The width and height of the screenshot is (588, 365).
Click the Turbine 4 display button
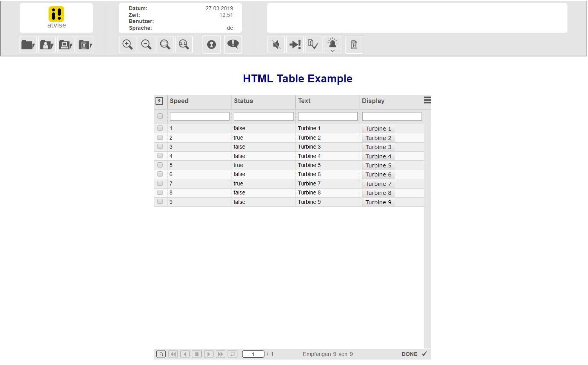point(378,156)
